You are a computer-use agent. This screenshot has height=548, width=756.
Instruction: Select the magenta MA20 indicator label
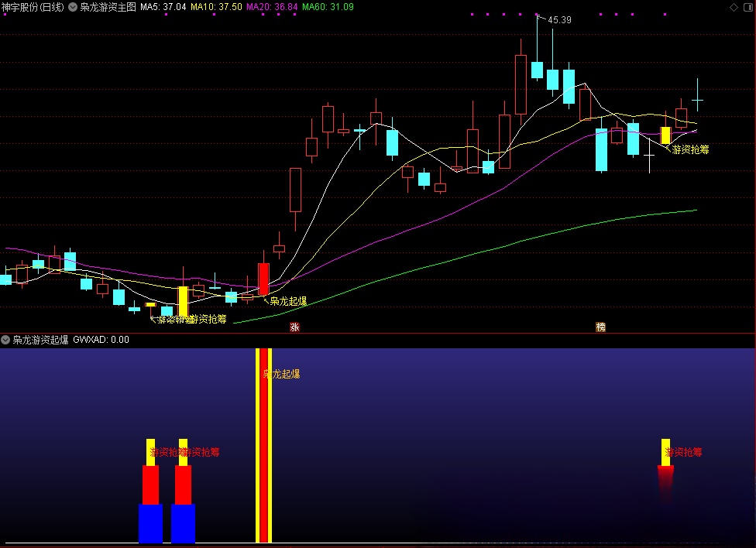(271, 7)
